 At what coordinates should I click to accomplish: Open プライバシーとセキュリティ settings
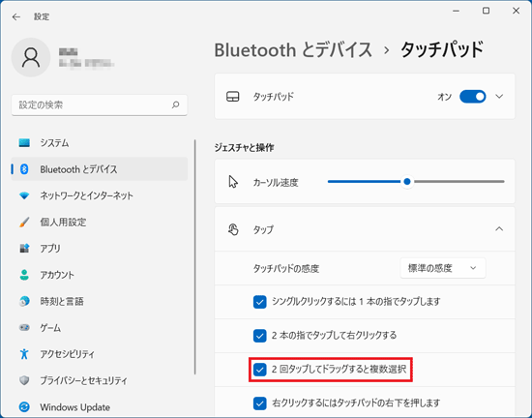click(x=99, y=380)
